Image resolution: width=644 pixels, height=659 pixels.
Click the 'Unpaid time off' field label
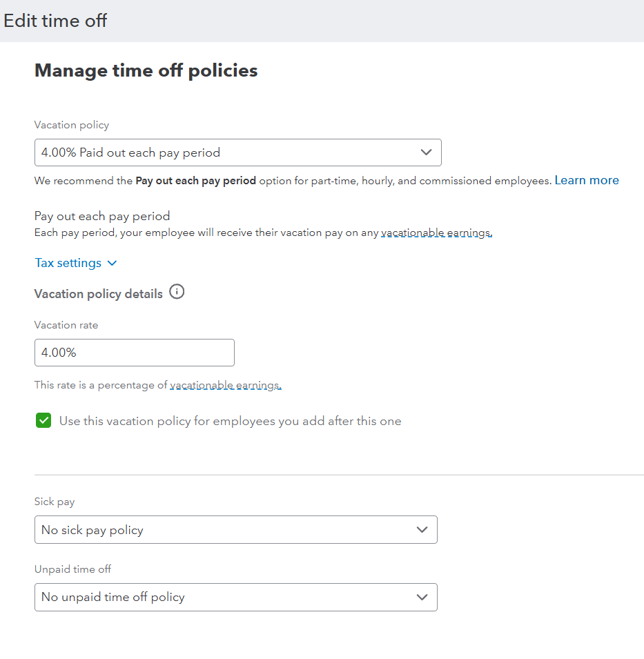pyautogui.click(x=72, y=569)
